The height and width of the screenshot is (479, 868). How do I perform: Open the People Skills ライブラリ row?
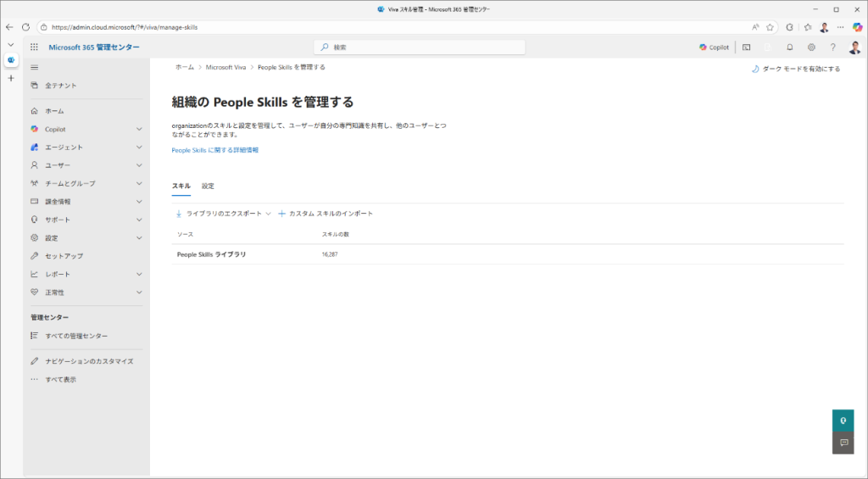tap(212, 254)
